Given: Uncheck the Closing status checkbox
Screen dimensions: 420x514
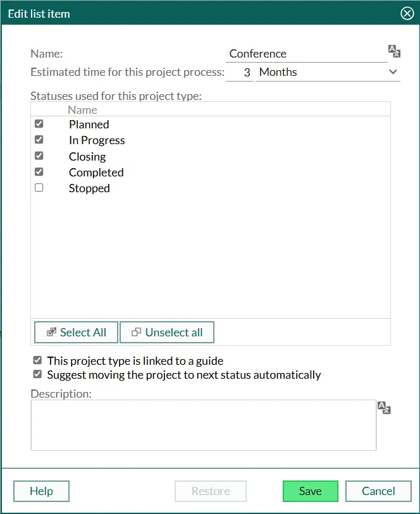Looking at the screenshot, I should [39, 156].
